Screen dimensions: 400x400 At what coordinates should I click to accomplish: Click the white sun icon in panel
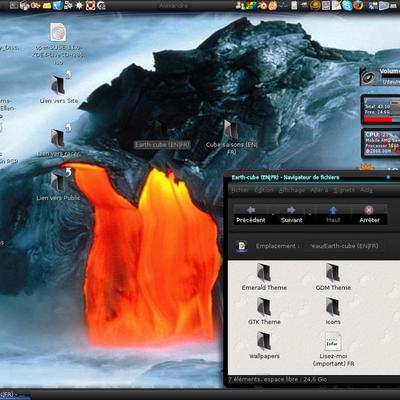coord(79,5)
